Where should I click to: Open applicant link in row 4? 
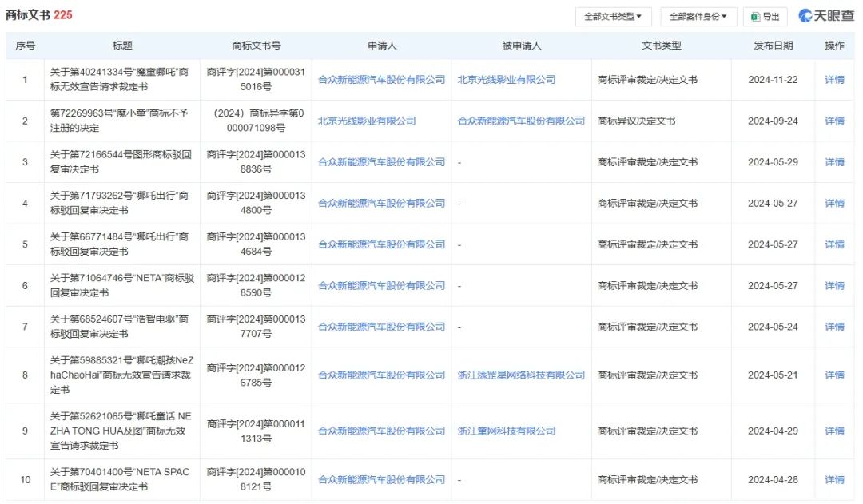(381, 204)
